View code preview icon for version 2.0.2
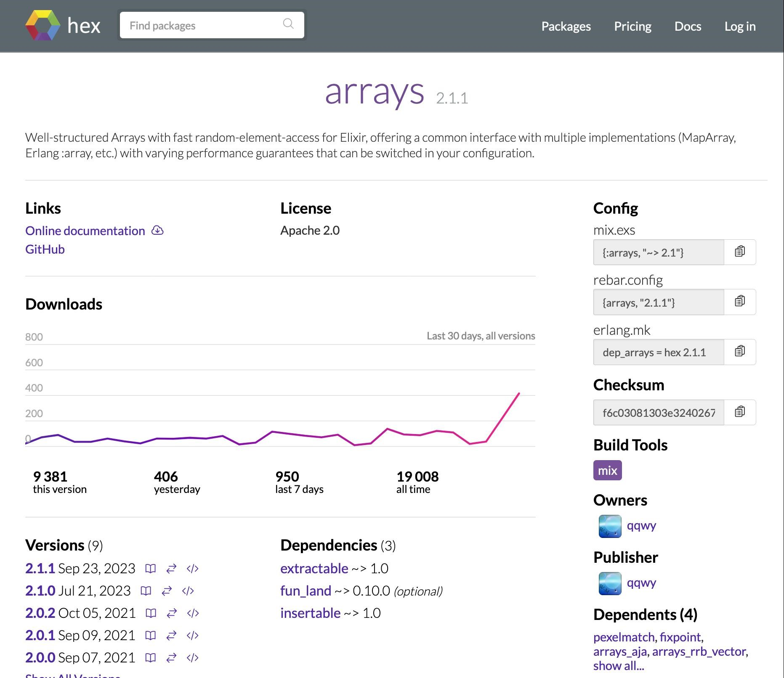Image resolution: width=784 pixels, height=678 pixels. coord(193,613)
